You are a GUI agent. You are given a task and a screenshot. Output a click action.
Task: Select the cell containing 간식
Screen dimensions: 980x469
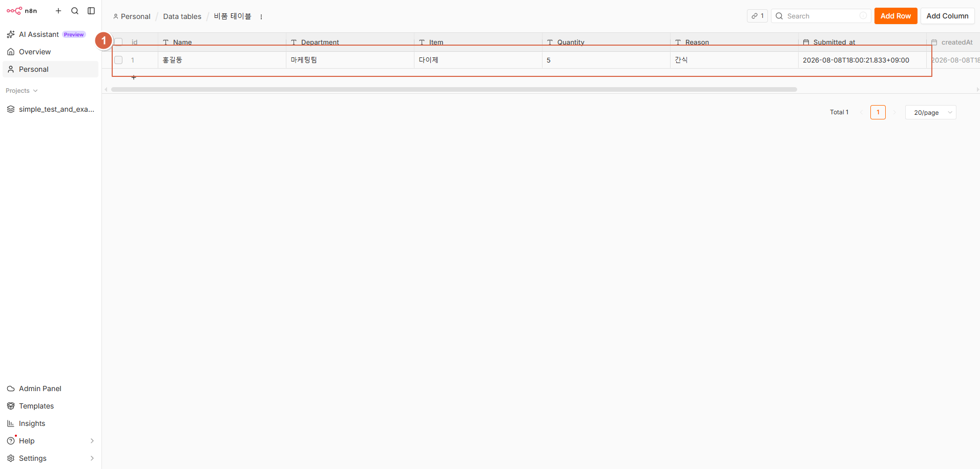[734, 60]
